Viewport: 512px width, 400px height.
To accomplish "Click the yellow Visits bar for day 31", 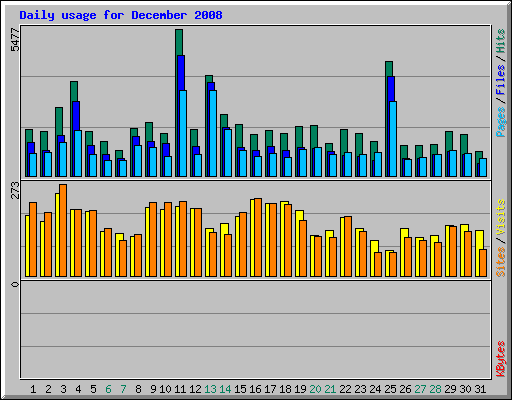I will (x=479, y=239).
